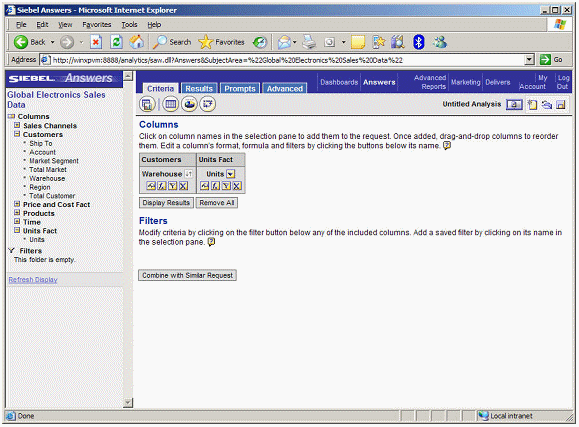Add the Ship To column
The width and height of the screenshot is (579, 427).
(41, 143)
